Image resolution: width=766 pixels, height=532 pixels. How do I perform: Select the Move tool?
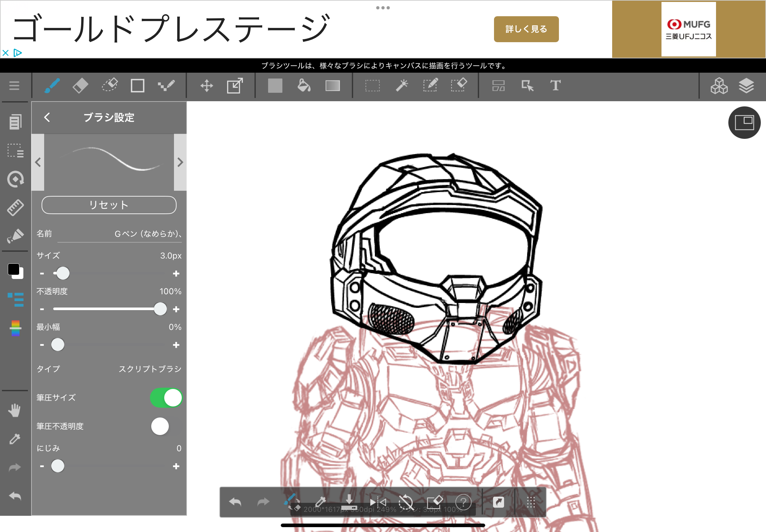206,86
